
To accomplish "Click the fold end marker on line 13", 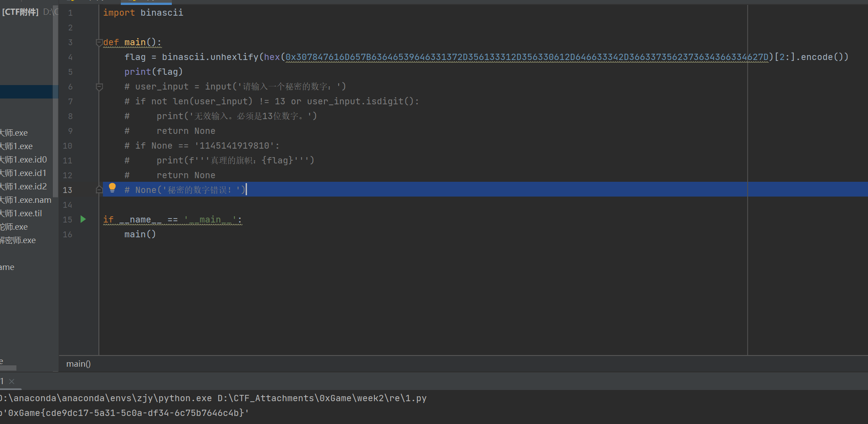I will (x=99, y=190).
